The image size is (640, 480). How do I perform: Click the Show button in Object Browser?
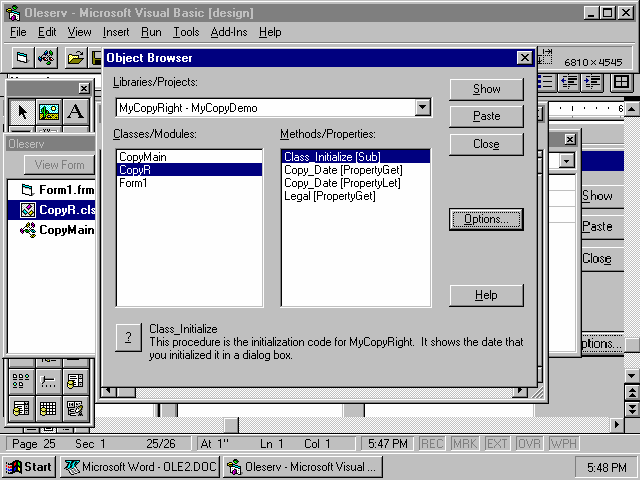pos(487,89)
